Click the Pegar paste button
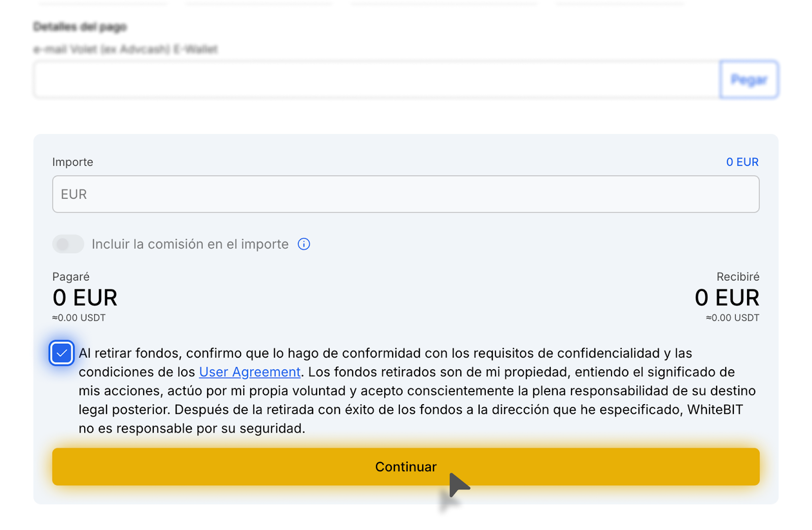The width and height of the screenshot is (812, 530). (x=749, y=80)
